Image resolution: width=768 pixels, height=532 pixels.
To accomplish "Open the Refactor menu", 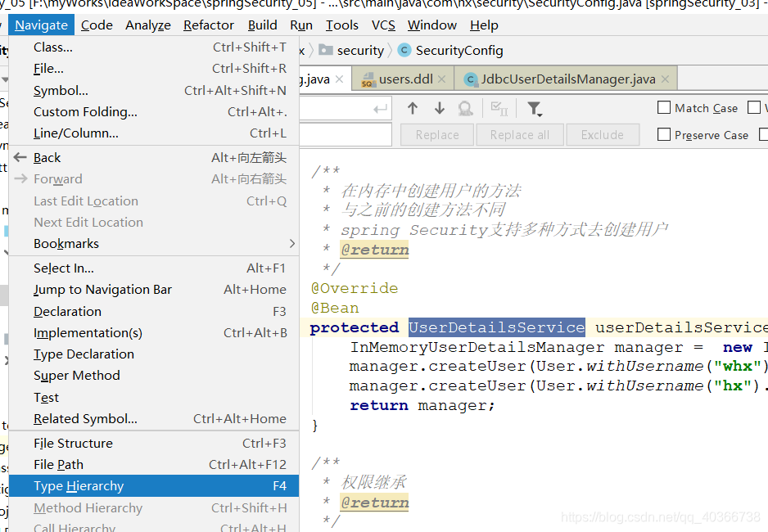I will tap(209, 25).
